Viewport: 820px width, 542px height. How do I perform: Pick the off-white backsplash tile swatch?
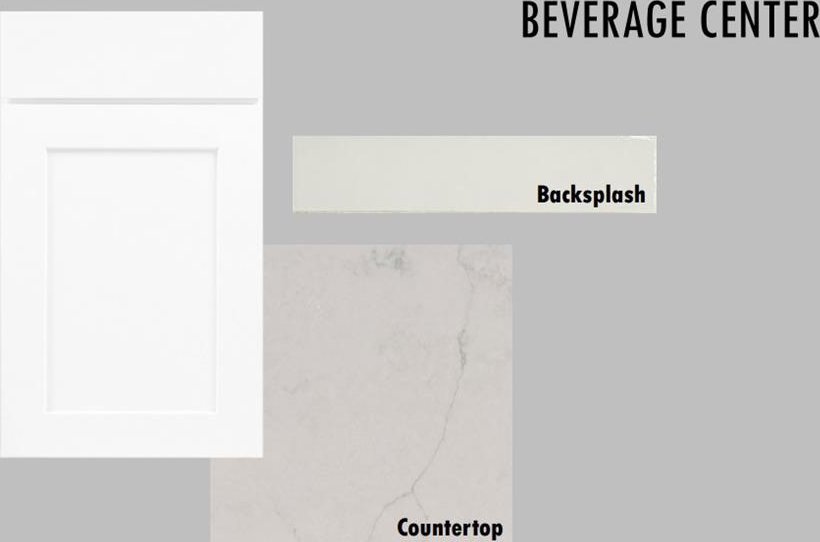(474, 174)
